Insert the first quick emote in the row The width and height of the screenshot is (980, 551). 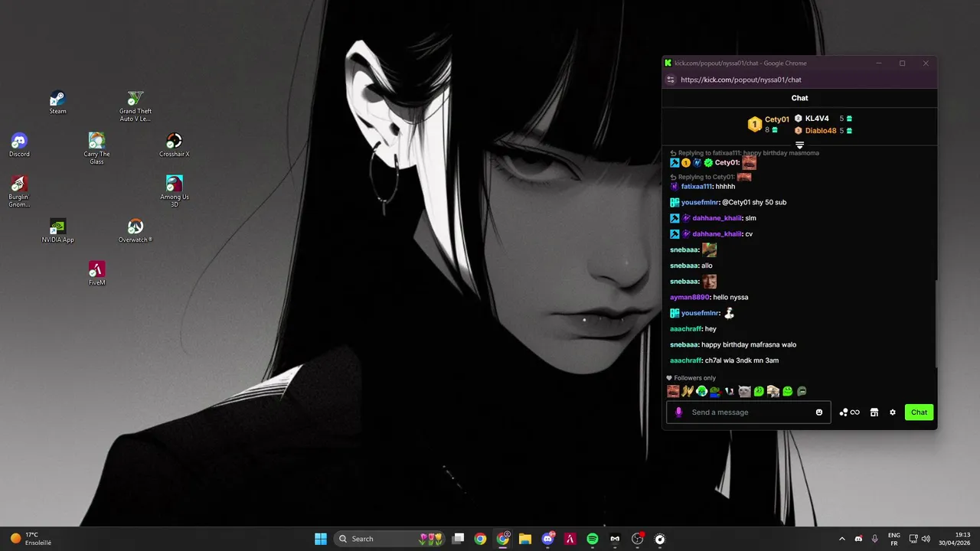point(673,391)
